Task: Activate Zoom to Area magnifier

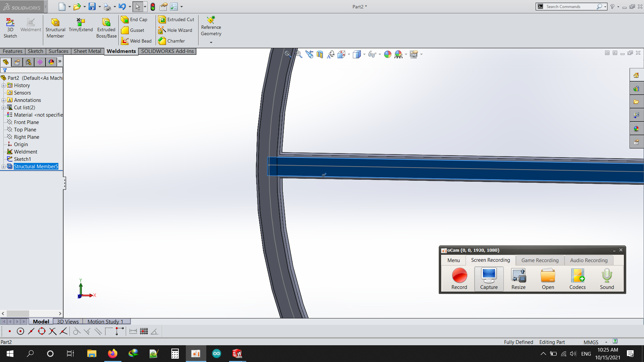Action: 299,54
